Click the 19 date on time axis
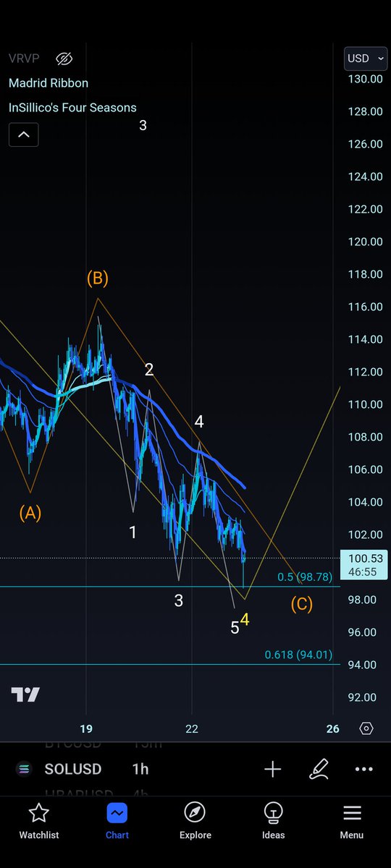This screenshot has height=868, width=391. [x=86, y=728]
